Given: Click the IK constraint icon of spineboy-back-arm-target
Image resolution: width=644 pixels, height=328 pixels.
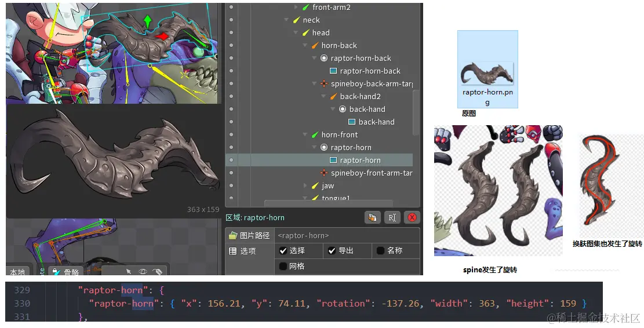Looking at the screenshot, I should (x=324, y=84).
